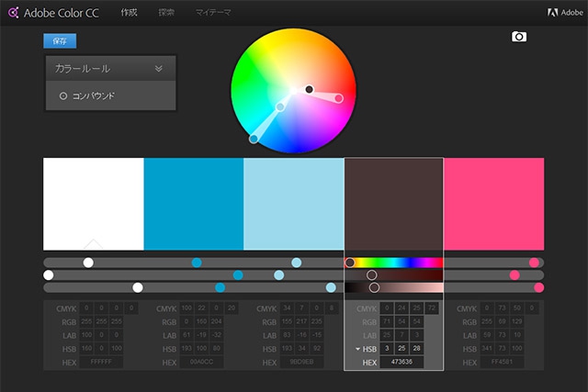588x392 pixels.
Task: Click the HEX field showing FFFFFF
Action: coord(101,362)
